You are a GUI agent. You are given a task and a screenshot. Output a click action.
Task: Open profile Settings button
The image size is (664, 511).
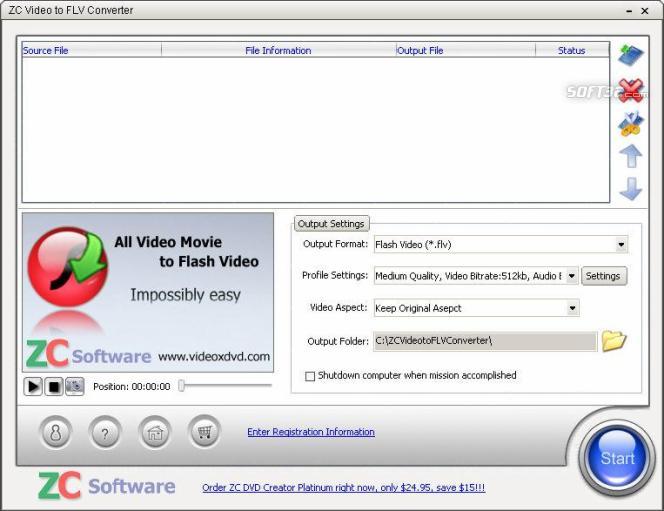(x=603, y=276)
